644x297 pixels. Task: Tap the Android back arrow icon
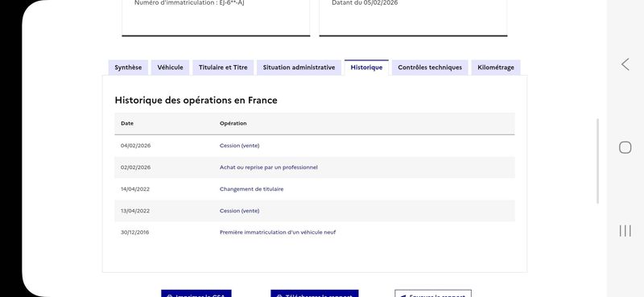point(625,64)
